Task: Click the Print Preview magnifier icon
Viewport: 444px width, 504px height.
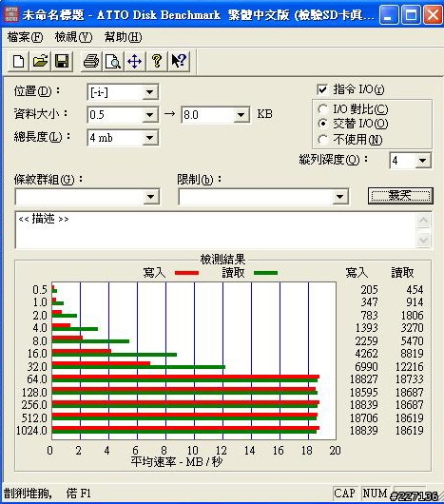Action: [x=113, y=61]
